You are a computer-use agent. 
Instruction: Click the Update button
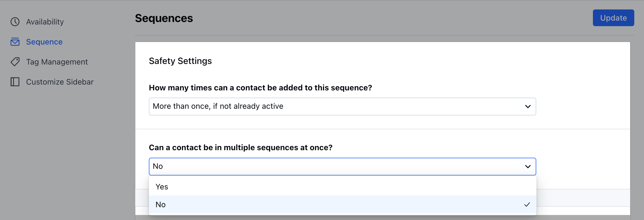click(x=613, y=18)
